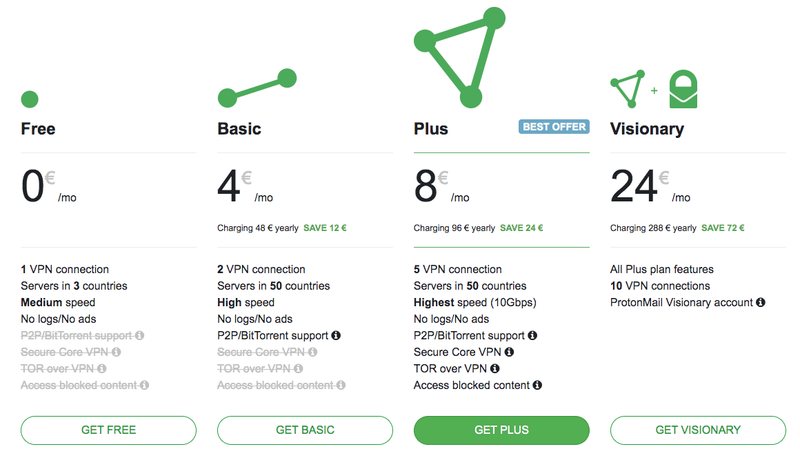This screenshot has height=458, width=800.
Task: Open info icon for Plus P2P/BitTorrent support
Action: 532,335
